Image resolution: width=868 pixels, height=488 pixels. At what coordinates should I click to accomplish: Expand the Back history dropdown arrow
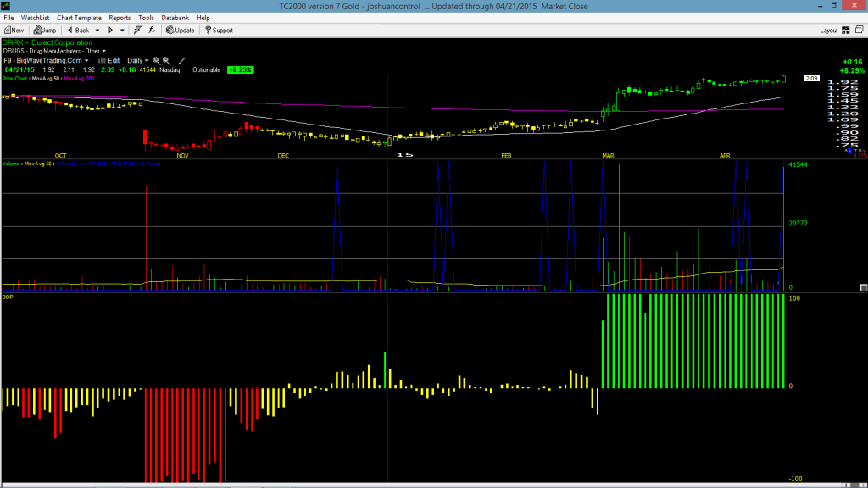tap(97, 30)
